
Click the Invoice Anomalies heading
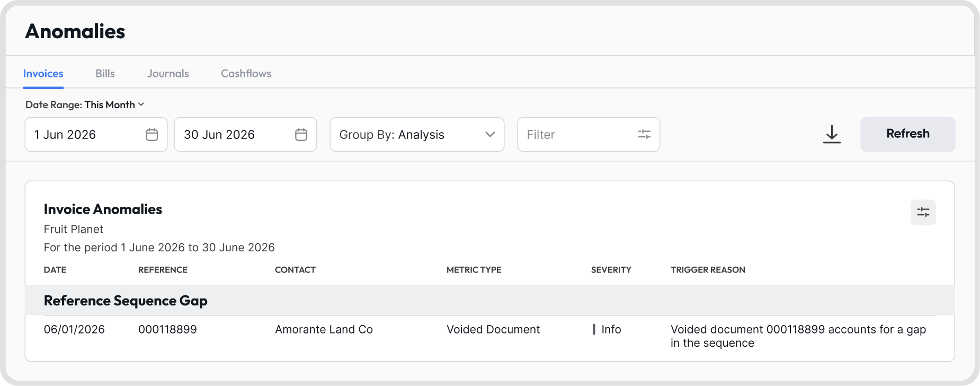103,209
